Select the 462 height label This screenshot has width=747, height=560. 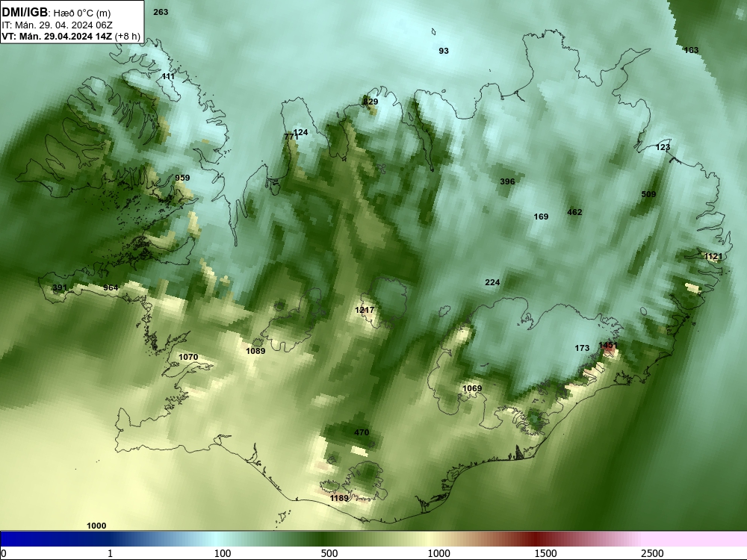(x=574, y=212)
